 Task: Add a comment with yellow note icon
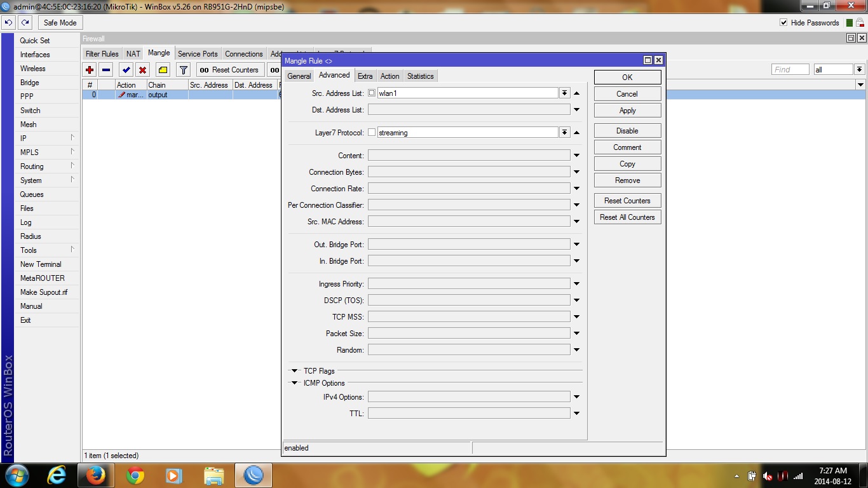coord(163,70)
